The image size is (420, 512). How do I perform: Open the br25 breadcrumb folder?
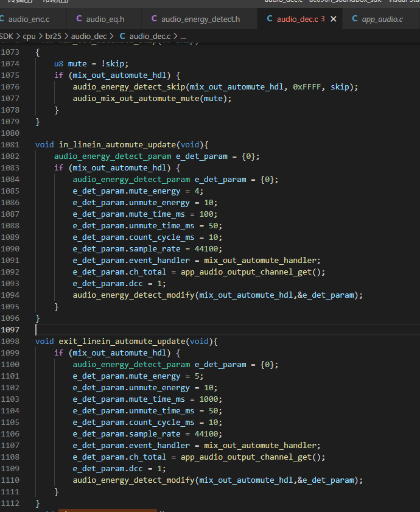pos(53,37)
